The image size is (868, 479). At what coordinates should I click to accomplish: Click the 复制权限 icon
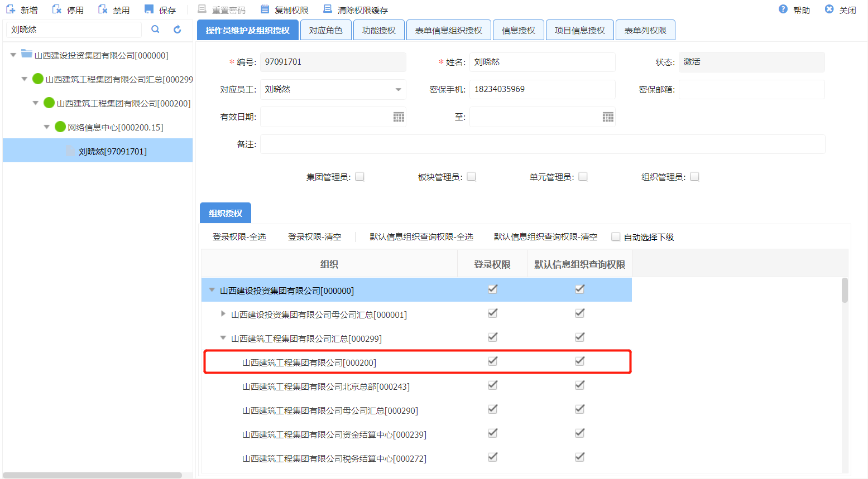click(265, 9)
